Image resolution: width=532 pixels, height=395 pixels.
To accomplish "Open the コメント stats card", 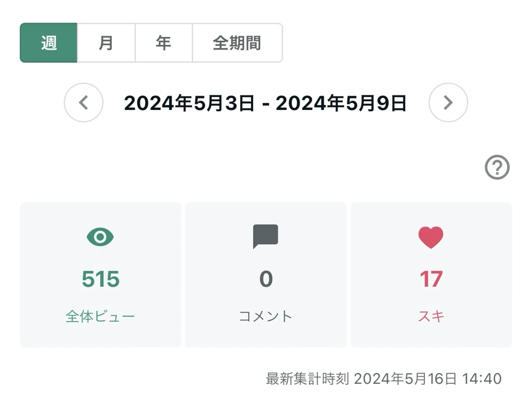I will [266, 275].
